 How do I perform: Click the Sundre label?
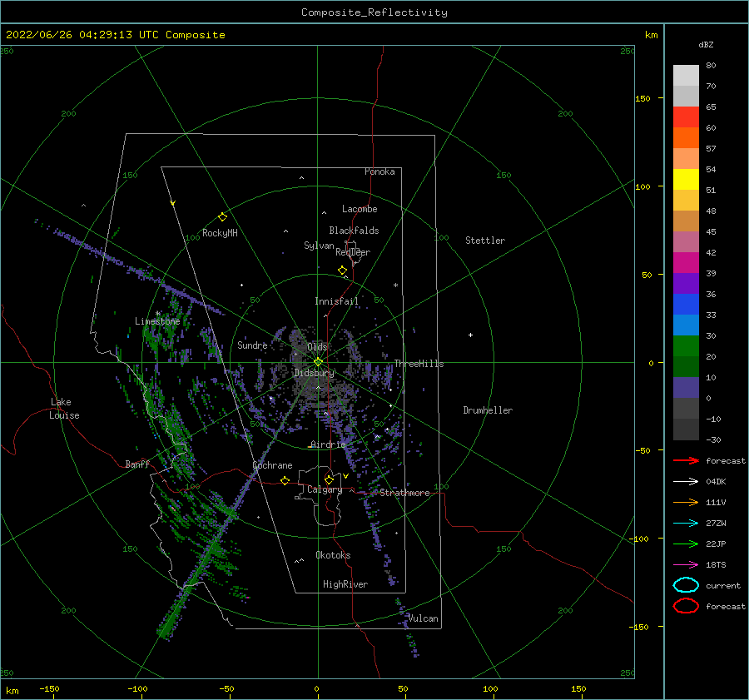(252, 345)
